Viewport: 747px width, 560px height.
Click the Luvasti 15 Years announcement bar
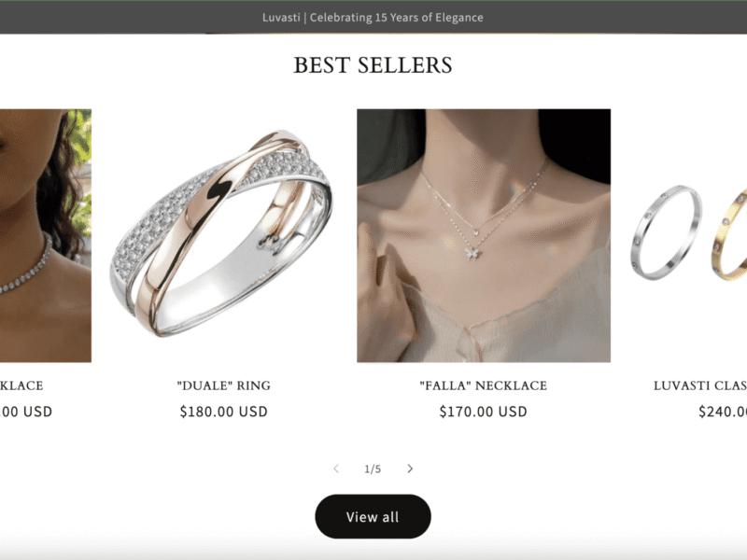[x=373, y=18]
